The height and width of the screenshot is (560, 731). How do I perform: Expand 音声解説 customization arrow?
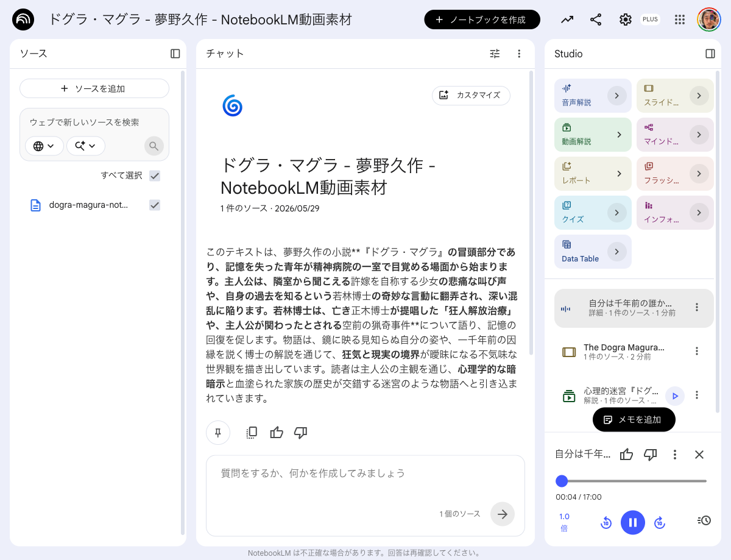coord(617,96)
